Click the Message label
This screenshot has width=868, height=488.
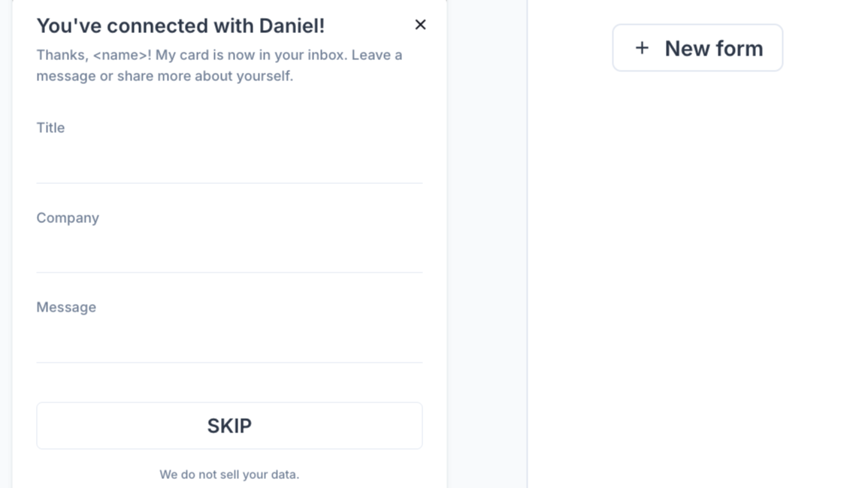pos(66,307)
